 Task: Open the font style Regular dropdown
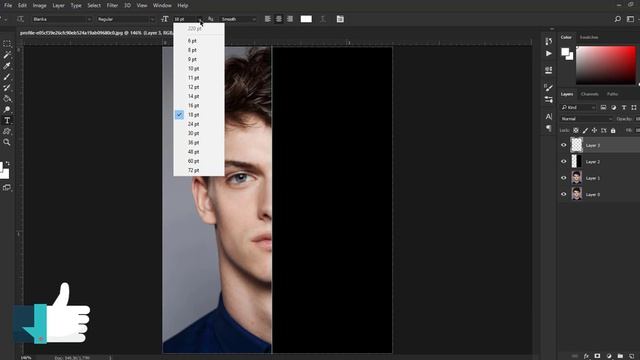click(126, 19)
